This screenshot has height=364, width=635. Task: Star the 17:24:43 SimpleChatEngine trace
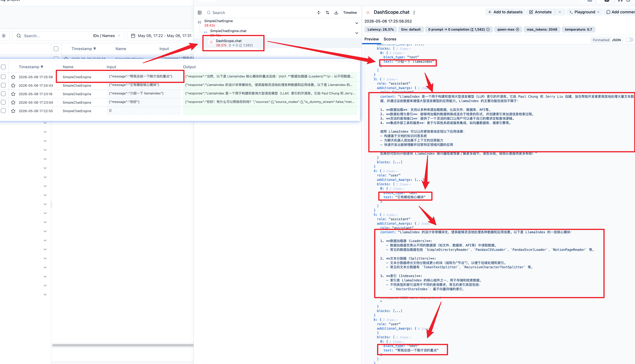click(13, 86)
